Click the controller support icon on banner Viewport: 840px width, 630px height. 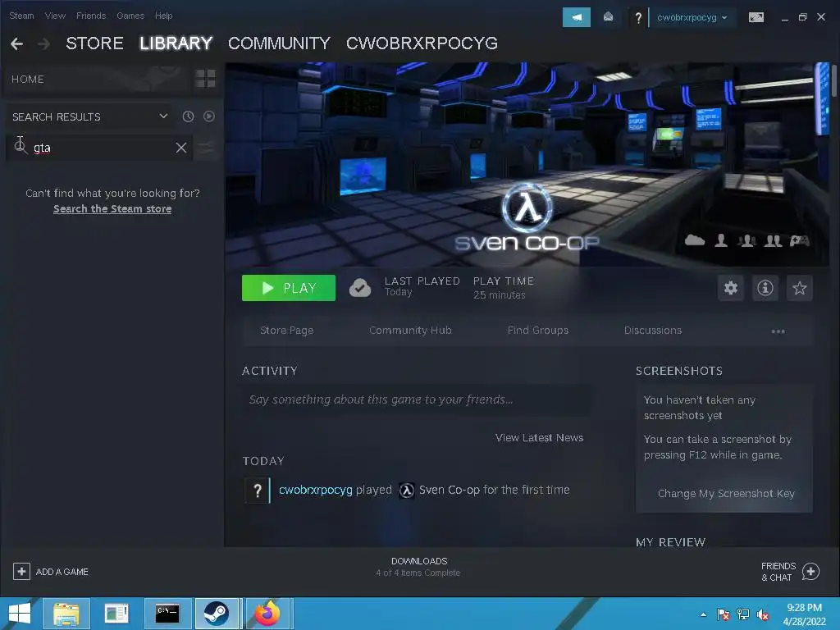pyautogui.click(x=799, y=240)
